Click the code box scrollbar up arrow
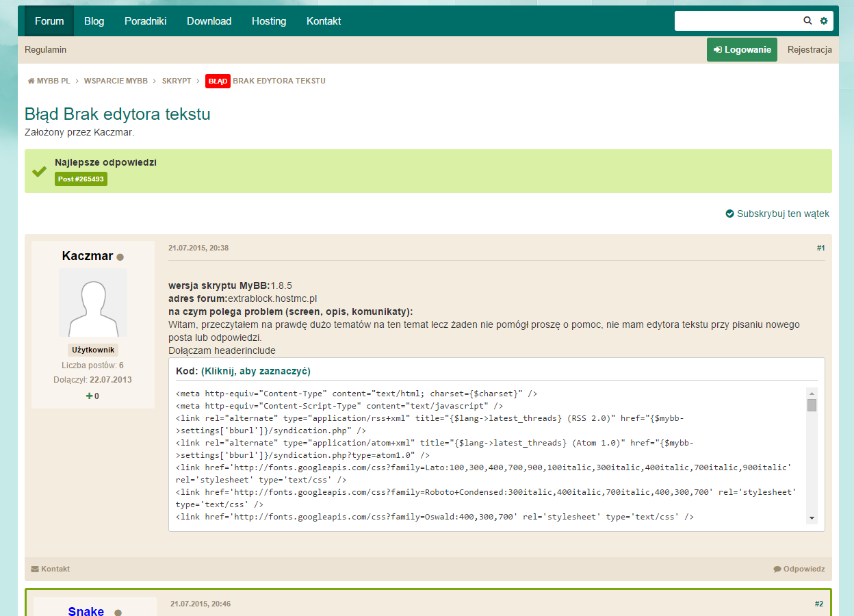The height and width of the screenshot is (616, 854). (x=812, y=394)
